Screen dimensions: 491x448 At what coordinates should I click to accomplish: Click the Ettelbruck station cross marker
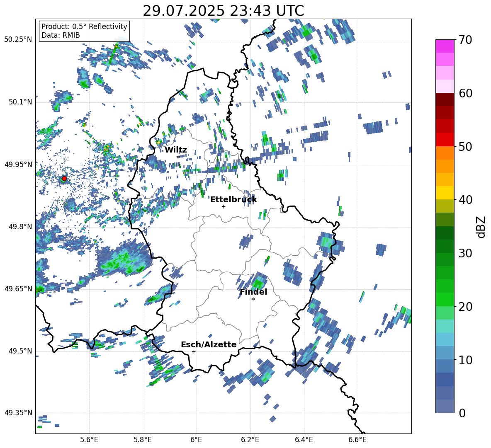224,206
